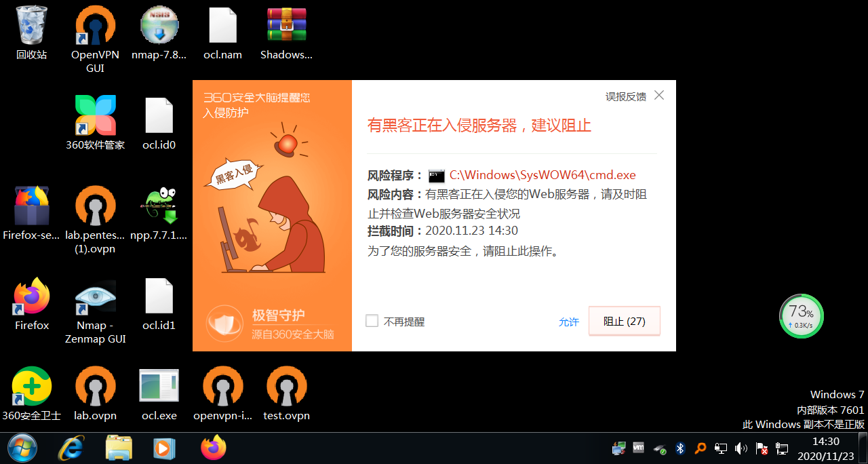Viewport: 868px width, 464px height.
Task: Open 360软件管家 desktop shortcut
Action: 95,115
